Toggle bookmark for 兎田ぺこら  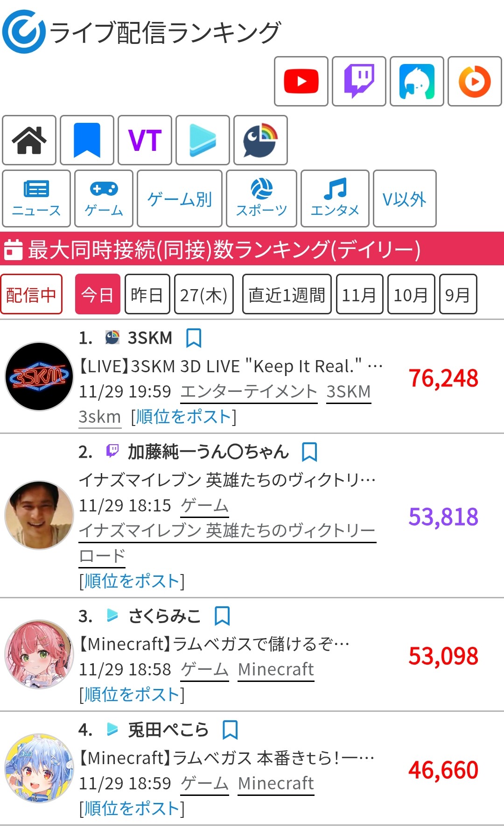click(x=230, y=730)
